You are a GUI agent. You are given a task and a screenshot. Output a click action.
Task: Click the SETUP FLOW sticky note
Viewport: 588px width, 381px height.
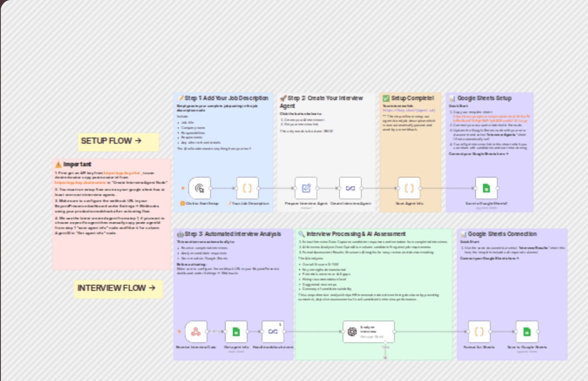pos(119,142)
